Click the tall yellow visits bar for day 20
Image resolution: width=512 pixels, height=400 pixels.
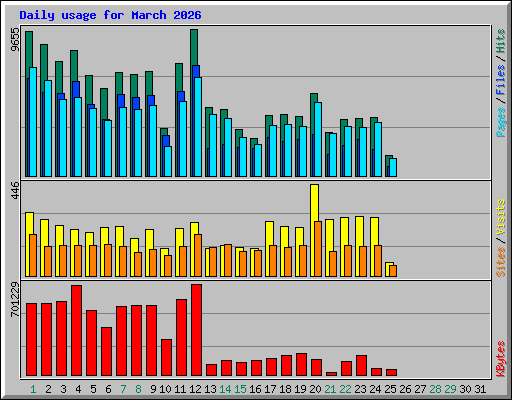tap(314, 203)
